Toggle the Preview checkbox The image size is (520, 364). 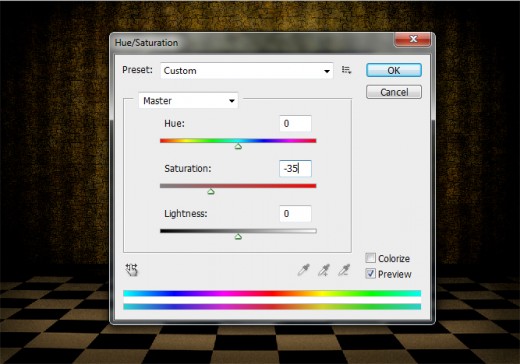coord(370,274)
